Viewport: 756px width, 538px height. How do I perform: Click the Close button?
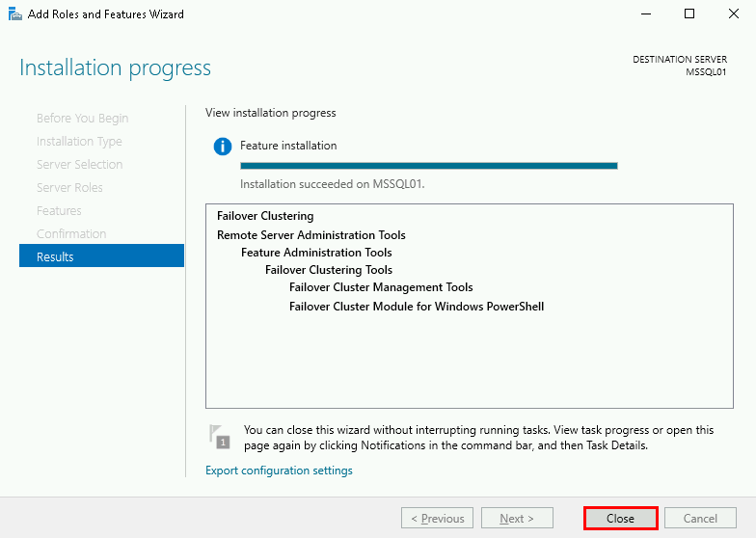coord(620,519)
